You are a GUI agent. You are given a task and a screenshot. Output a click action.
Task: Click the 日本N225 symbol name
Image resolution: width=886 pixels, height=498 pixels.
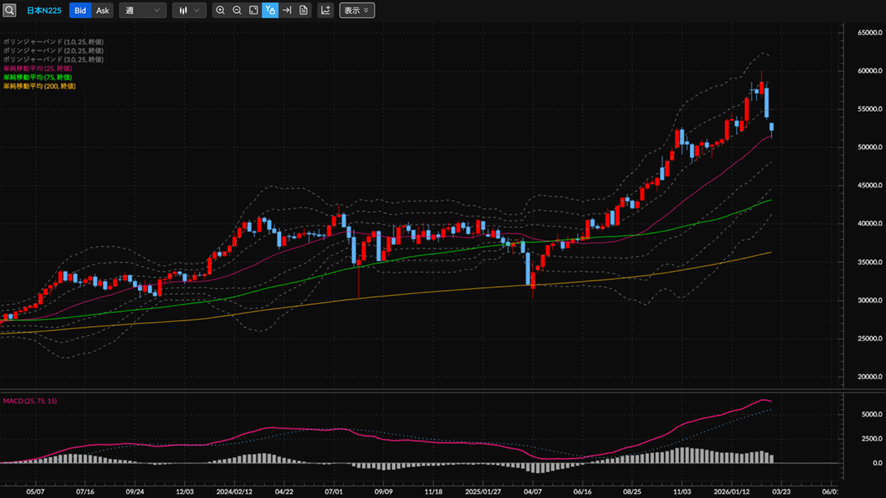(44, 11)
